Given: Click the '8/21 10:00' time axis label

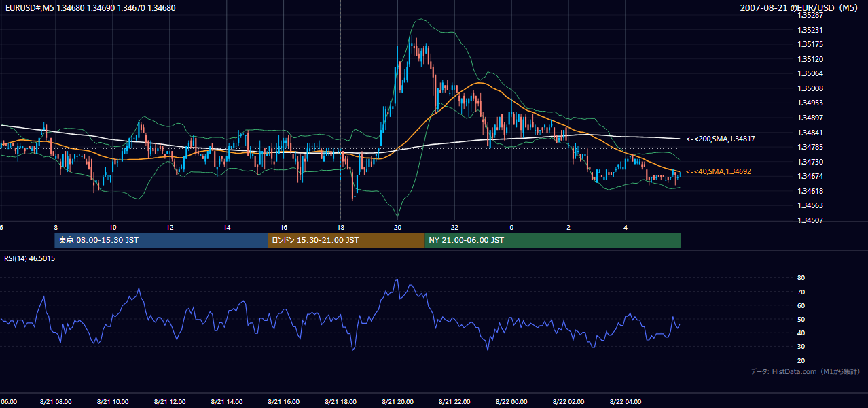Looking at the screenshot, I should tap(113, 402).
